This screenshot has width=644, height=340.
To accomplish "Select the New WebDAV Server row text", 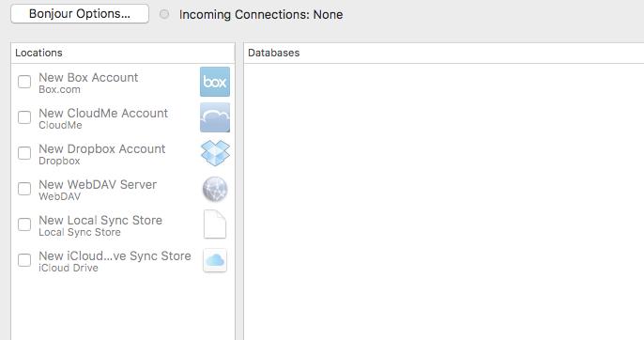I will [x=98, y=185].
